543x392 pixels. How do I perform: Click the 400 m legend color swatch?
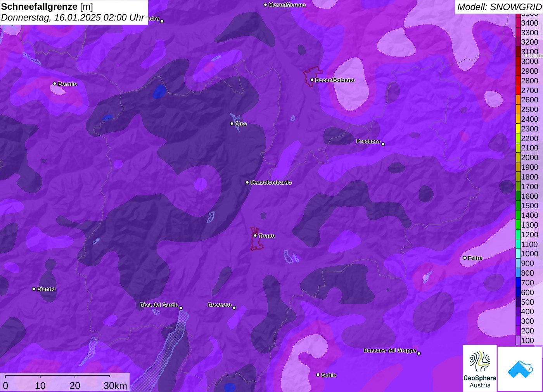point(518,311)
